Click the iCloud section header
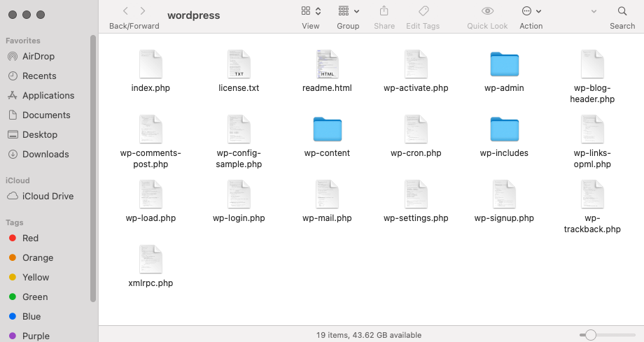 (17, 180)
